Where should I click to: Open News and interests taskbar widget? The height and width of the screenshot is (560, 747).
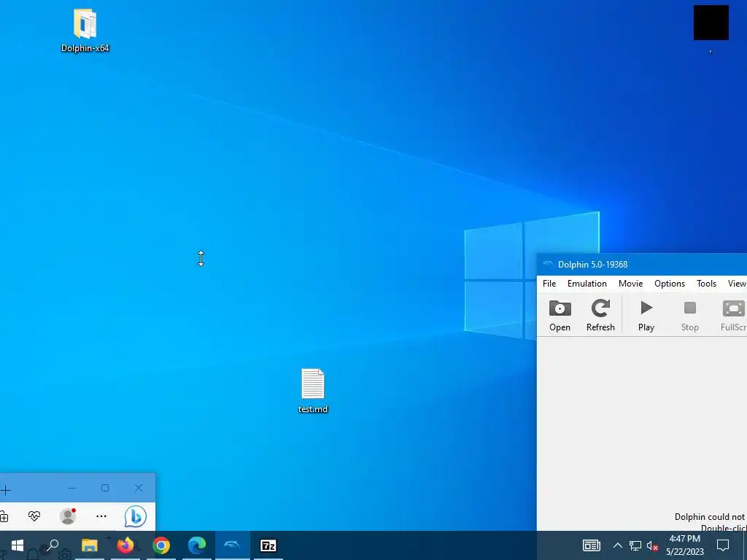point(591,545)
